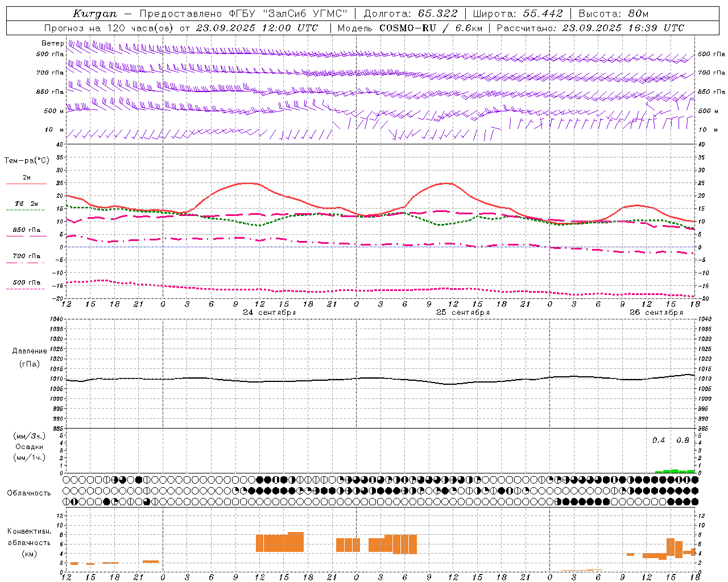Click the "24 сентября" date label
This screenshot has width=728, height=582.
269,313
